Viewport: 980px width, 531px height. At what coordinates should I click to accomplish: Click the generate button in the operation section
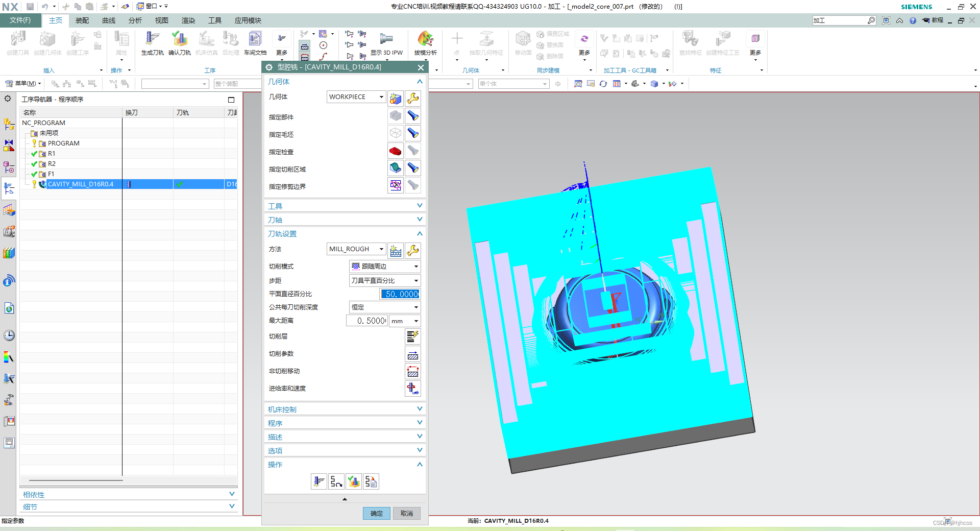[x=319, y=481]
